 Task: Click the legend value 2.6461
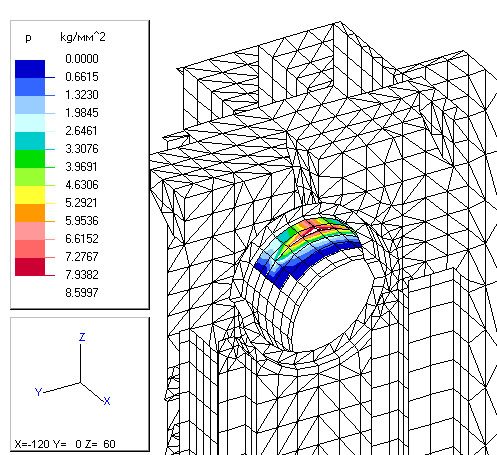point(82,131)
